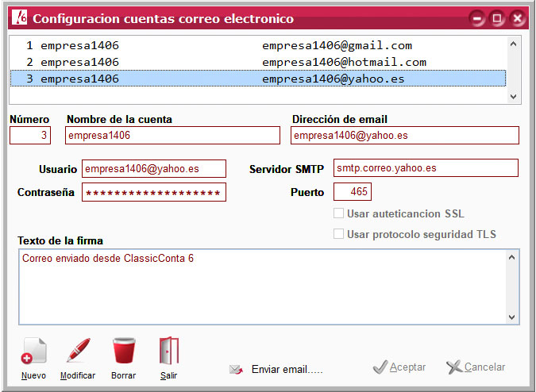Minimize the Configuracion cuentas window
Screen dimensions: 536x392
coord(477,18)
